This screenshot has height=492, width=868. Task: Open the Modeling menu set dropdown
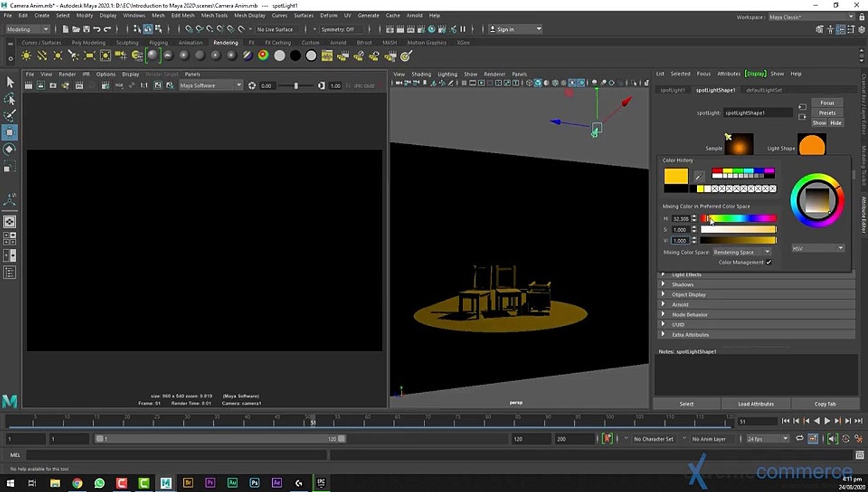tap(27, 29)
